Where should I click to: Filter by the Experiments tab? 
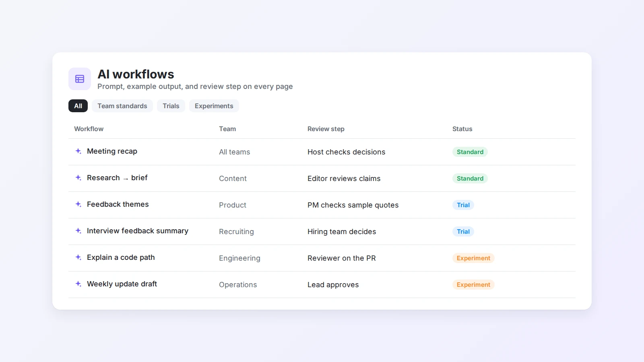coord(214,106)
